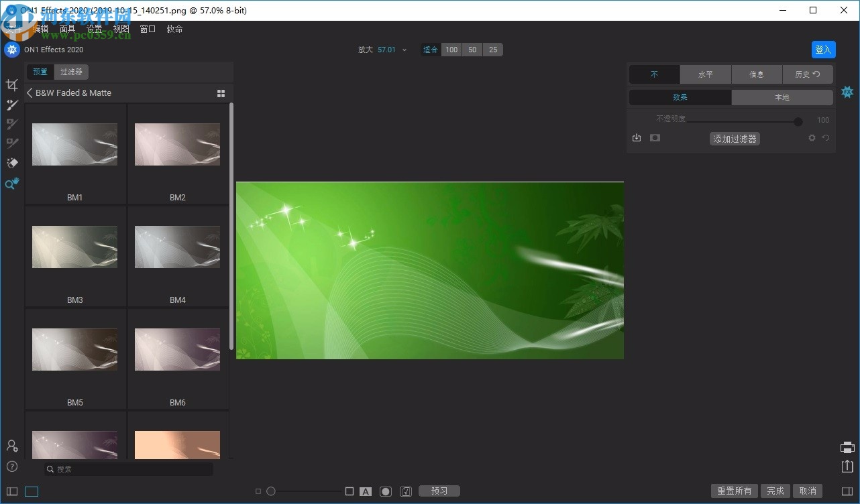860x504 pixels.
Task: Click the share/export icon
Action: point(847,466)
